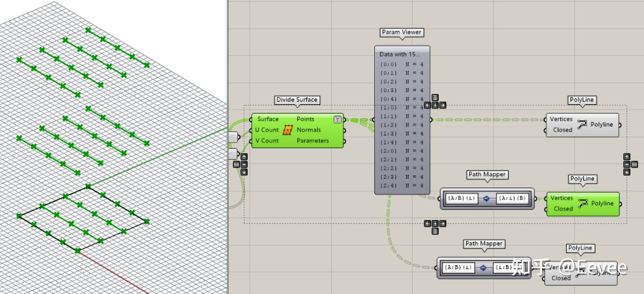
Task: Click the right-arrow align widget above the selection
Action: click(443, 105)
